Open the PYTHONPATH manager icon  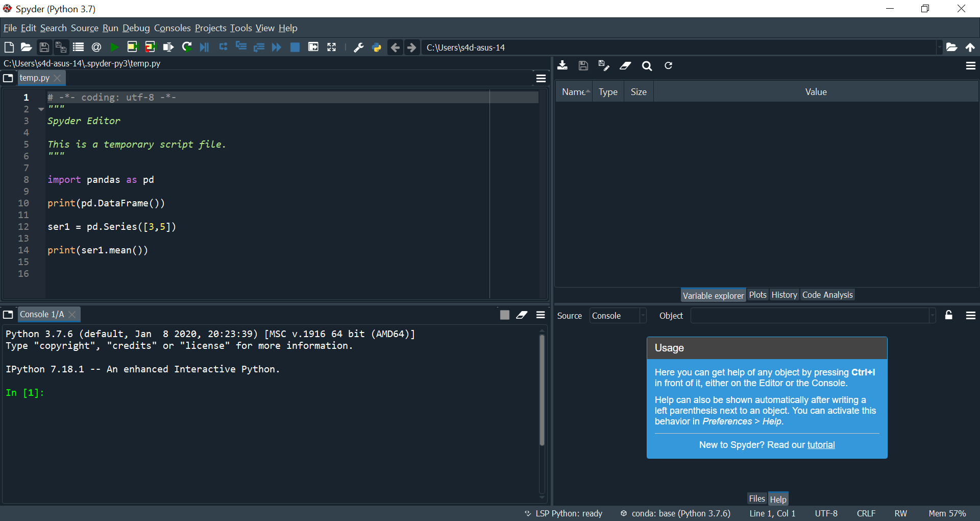tap(377, 48)
